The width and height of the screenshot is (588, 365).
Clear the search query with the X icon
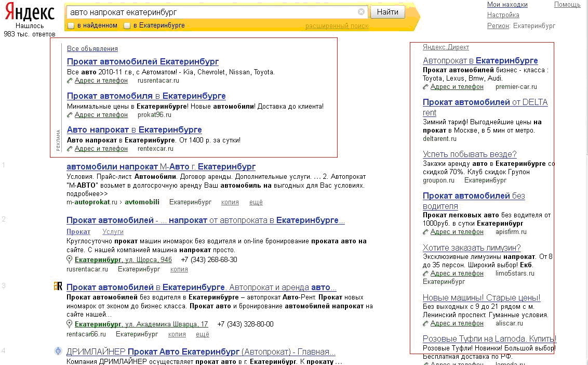coord(361,11)
